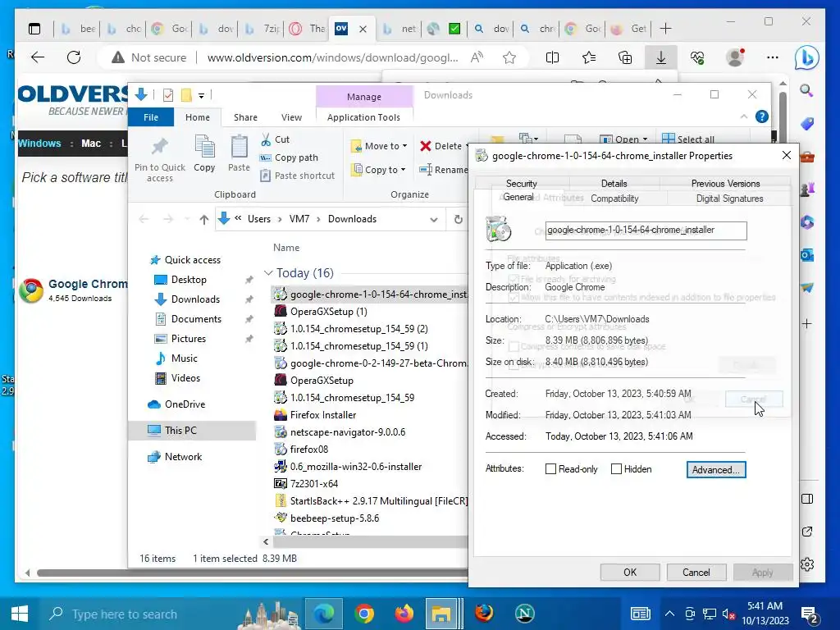Expand the address bar history dropdown

(x=433, y=219)
